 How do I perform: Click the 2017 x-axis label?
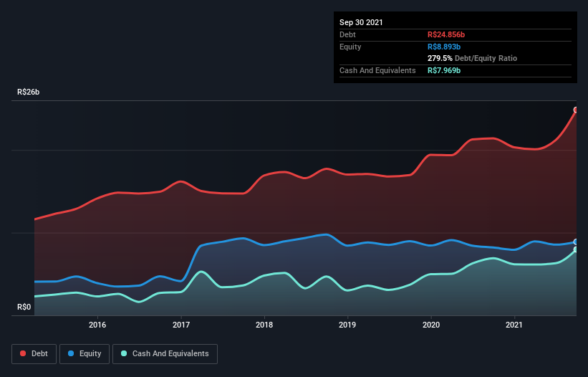(x=181, y=325)
